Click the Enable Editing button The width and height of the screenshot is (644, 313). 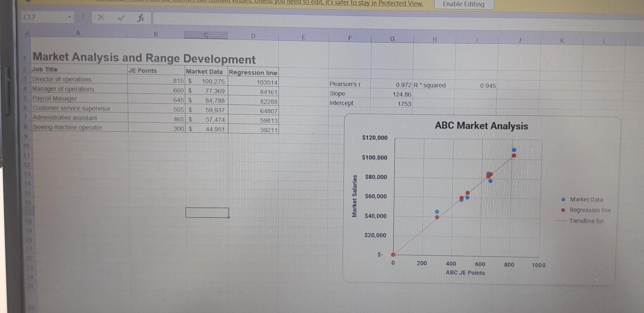[463, 4]
